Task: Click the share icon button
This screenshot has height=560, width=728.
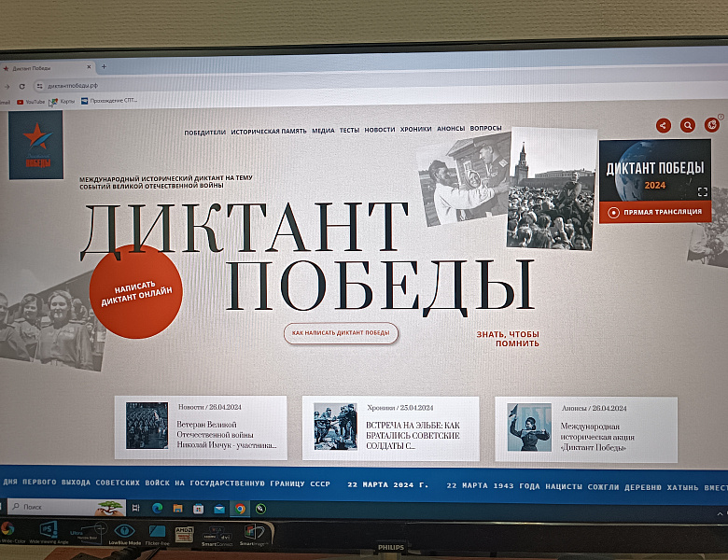Action: (663, 125)
